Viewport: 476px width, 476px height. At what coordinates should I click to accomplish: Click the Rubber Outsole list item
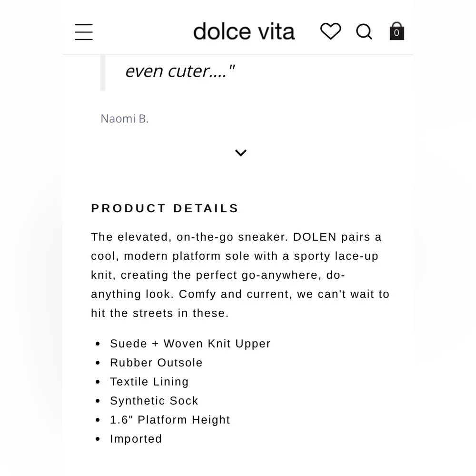(x=156, y=362)
